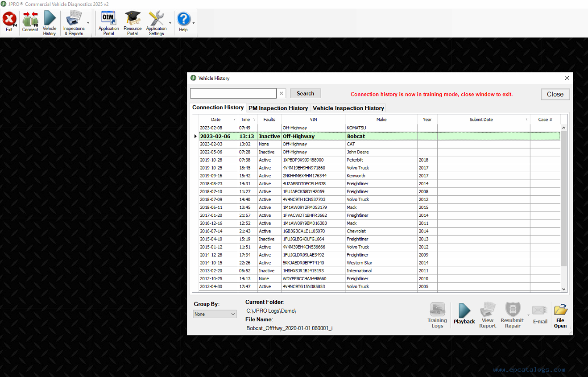Select the Connection History tab
The height and width of the screenshot is (377, 588).
click(218, 108)
